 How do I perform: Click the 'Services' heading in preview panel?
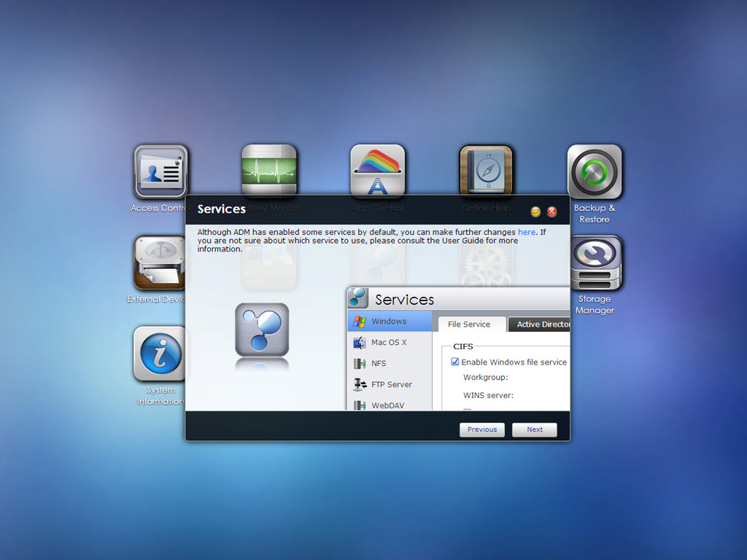pos(404,300)
